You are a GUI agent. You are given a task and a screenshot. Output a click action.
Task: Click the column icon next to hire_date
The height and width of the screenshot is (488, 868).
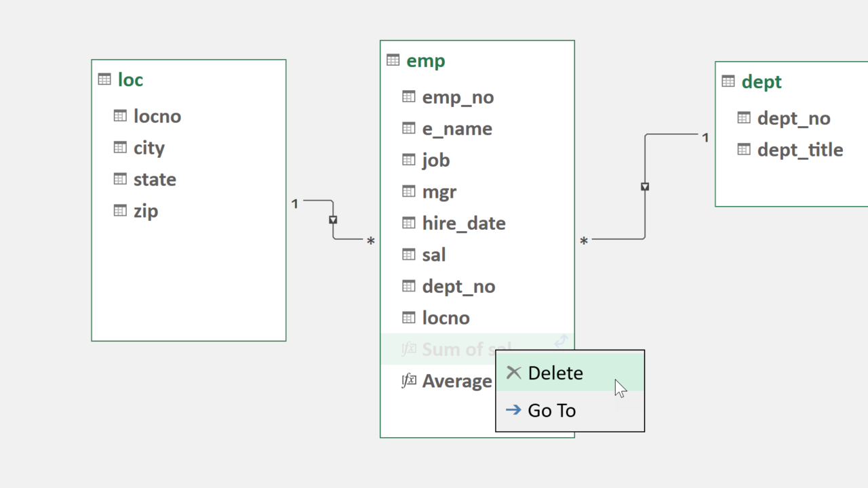click(x=408, y=223)
